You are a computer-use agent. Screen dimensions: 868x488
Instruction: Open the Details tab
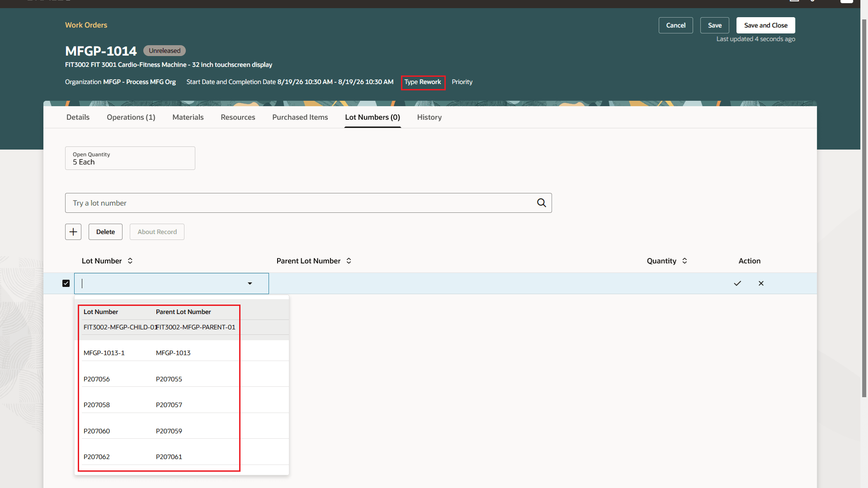[x=78, y=117]
